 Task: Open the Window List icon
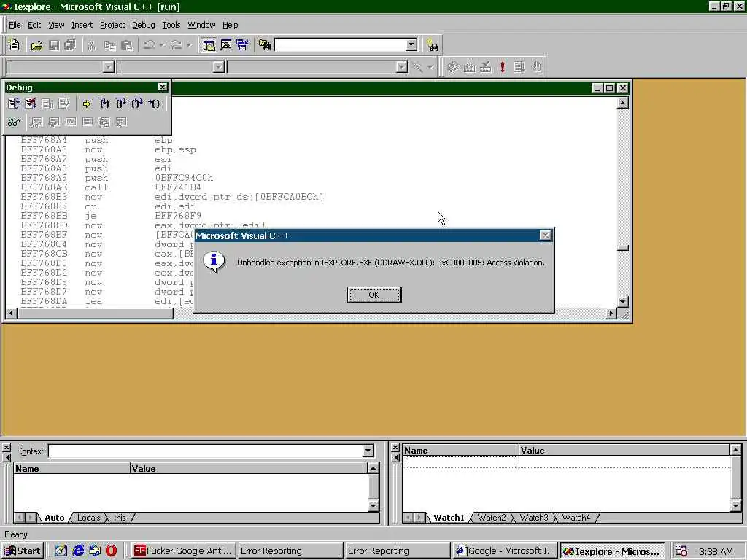coord(242,45)
